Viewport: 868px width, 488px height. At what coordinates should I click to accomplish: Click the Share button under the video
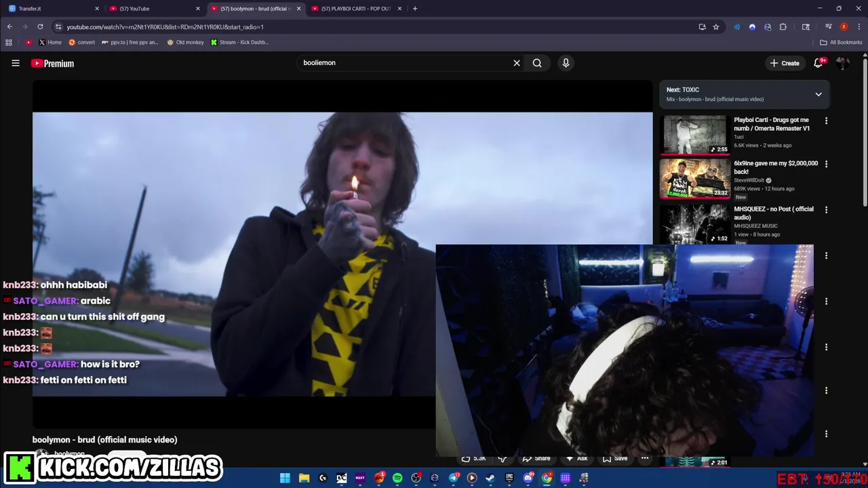537,459
